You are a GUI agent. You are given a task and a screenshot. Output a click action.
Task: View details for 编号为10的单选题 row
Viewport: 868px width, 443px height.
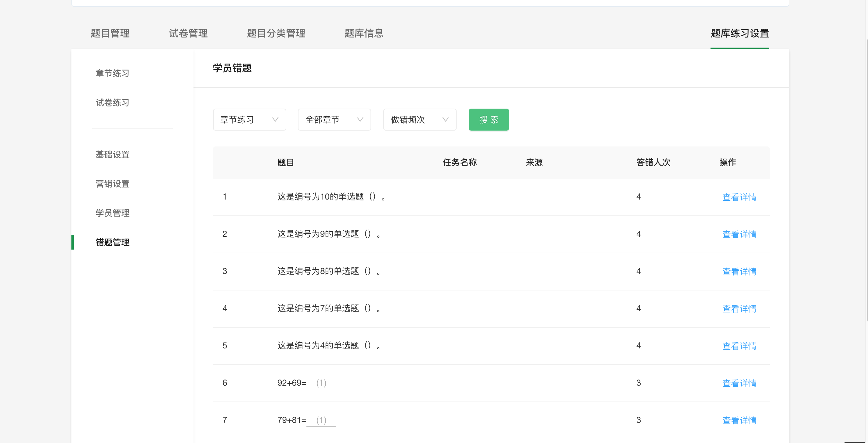click(x=739, y=197)
